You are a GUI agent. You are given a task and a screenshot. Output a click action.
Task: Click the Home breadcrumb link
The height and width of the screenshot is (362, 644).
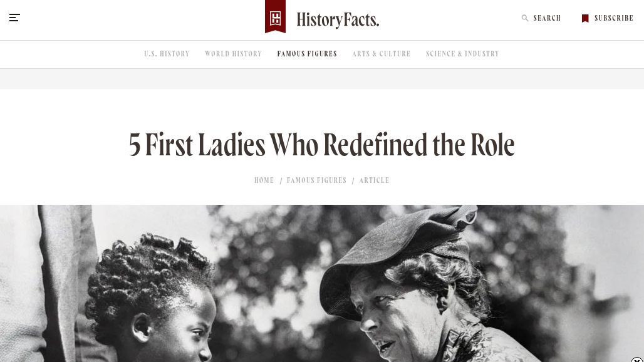pos(264,180)
